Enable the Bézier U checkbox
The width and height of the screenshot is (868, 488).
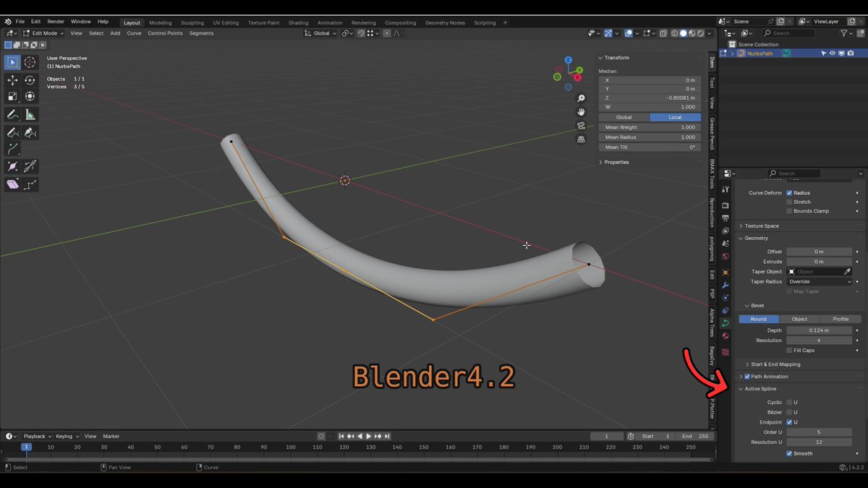(x=789, y=412)
